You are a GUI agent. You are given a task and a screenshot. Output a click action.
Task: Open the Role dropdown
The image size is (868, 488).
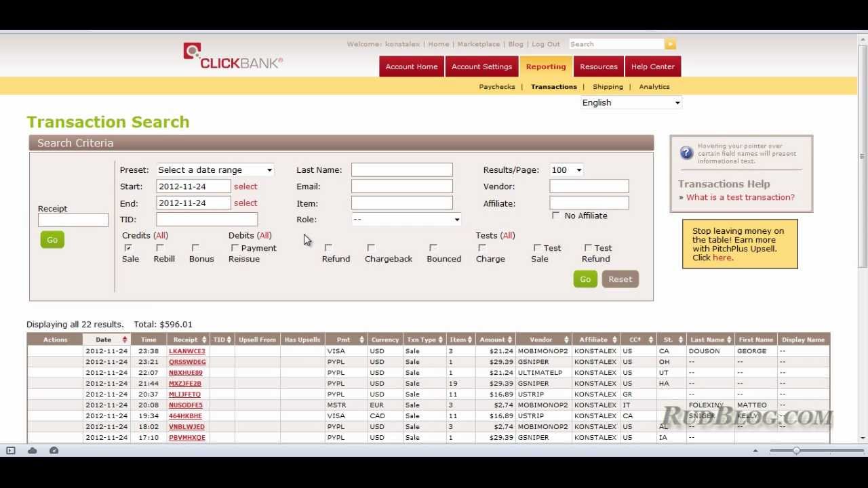coord(406,220)
